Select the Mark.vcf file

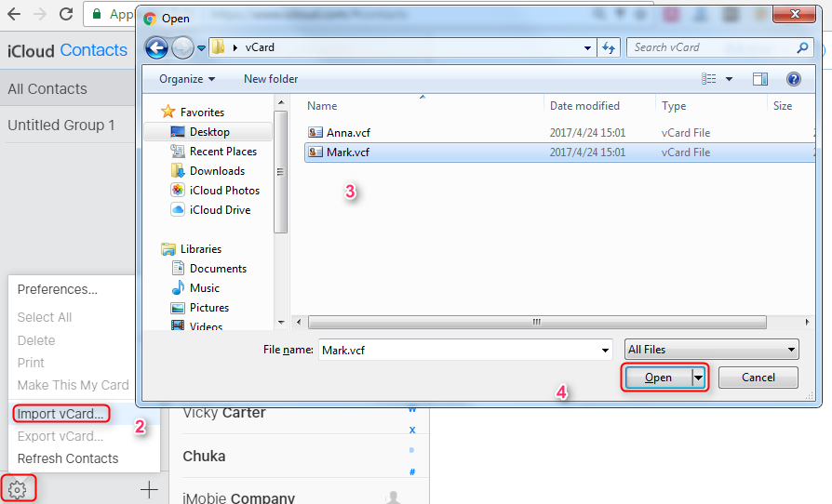(560, 153)
